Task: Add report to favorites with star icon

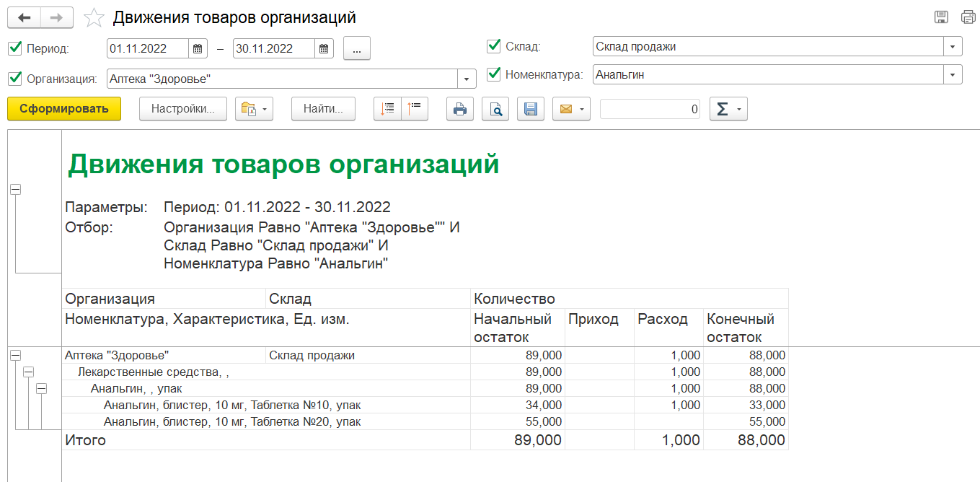Action: point(94,18)
